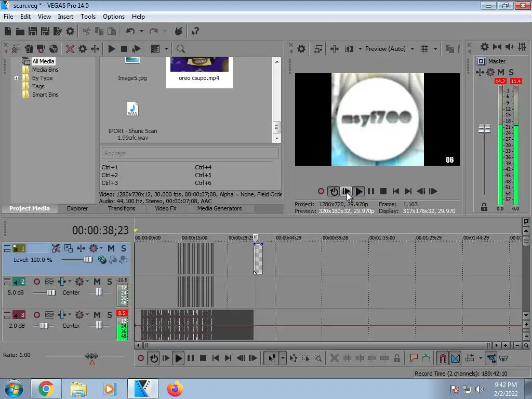The height and width of the screenshot is (399, 532).
Task: Create a new project with the New icon
Action: pyautogui.click(x=8, y=32)
